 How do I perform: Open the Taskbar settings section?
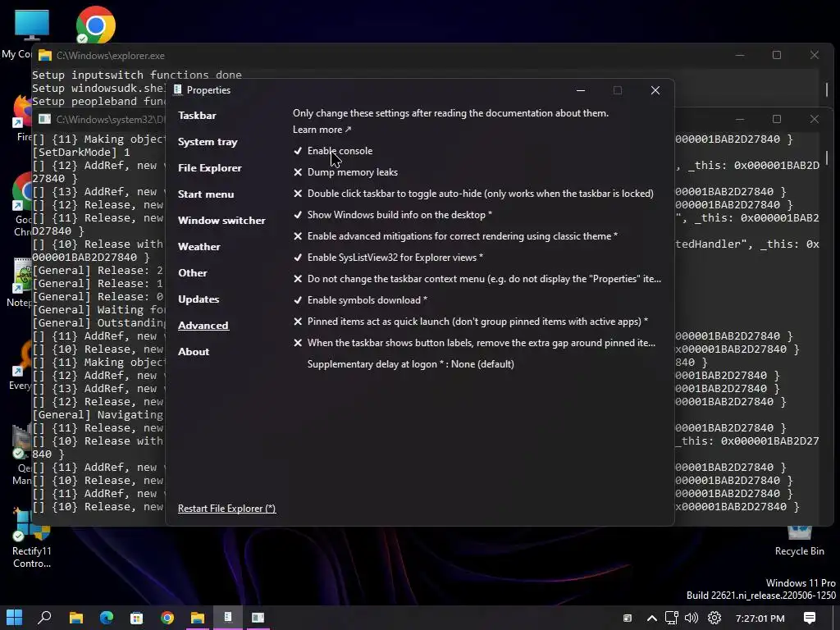point(197,116)
